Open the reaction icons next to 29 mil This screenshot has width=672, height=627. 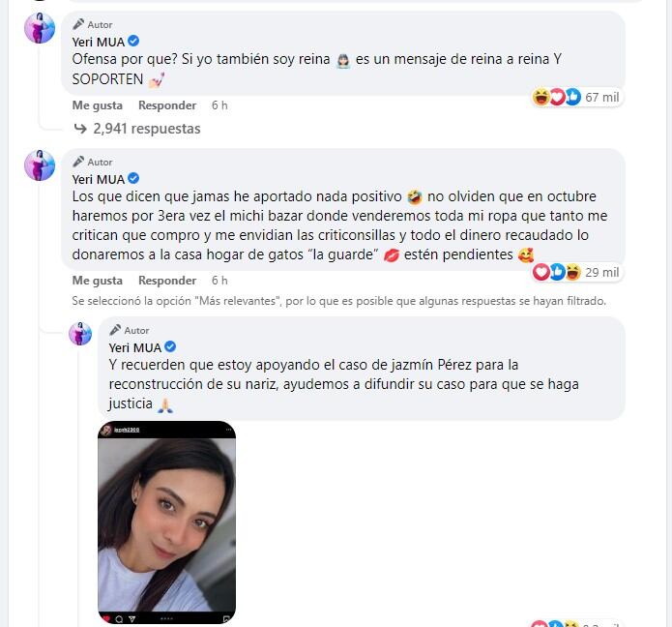[557, 272]
